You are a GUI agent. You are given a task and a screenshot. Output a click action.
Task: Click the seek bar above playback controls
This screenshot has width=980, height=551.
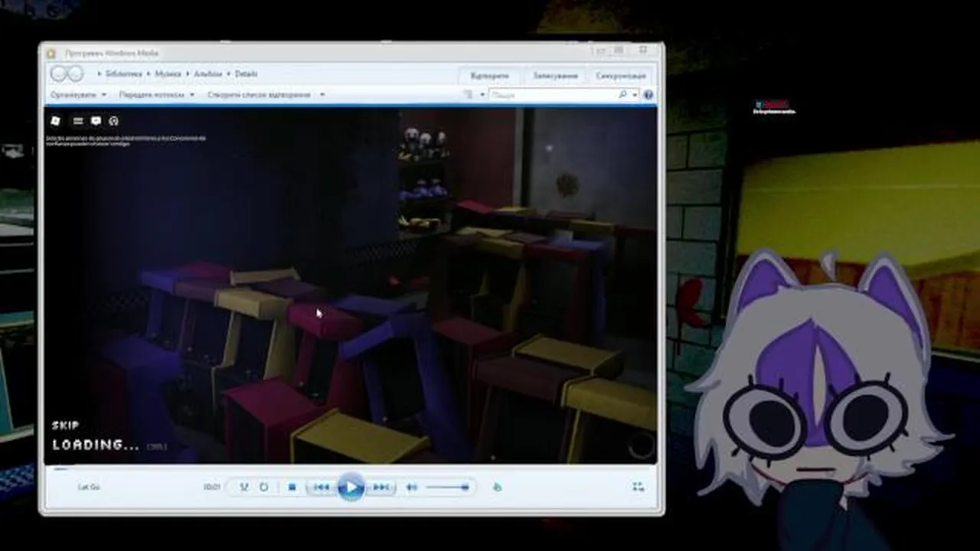351,468
